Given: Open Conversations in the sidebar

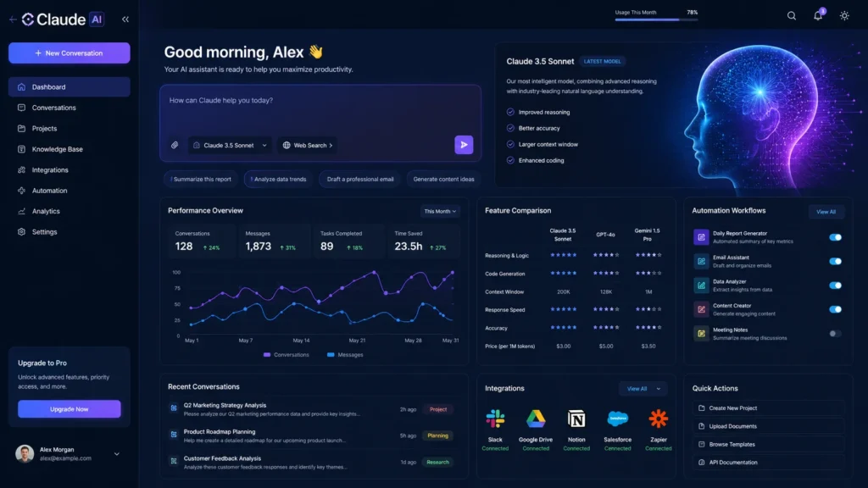Looking at the screenshot, I should (70, 108).
